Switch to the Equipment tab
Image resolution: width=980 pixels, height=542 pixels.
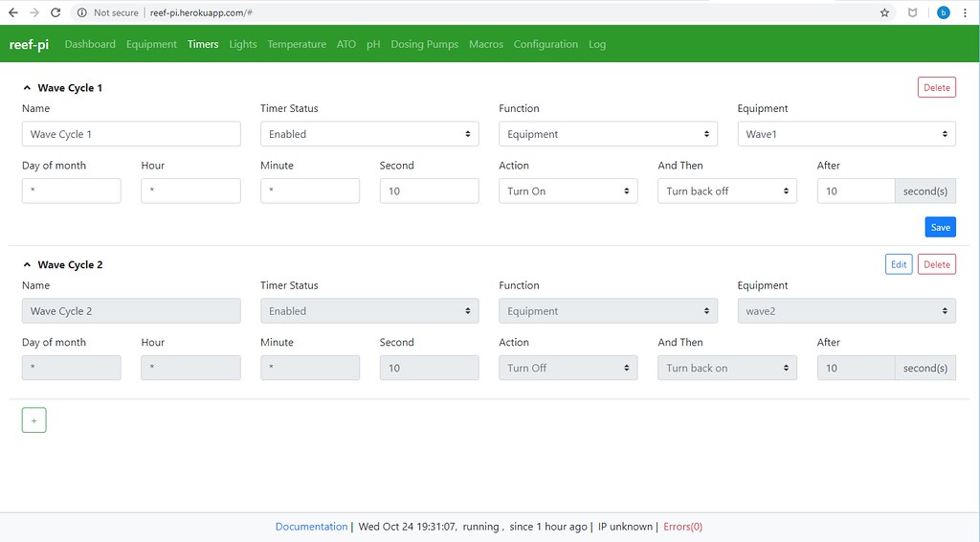151,44
